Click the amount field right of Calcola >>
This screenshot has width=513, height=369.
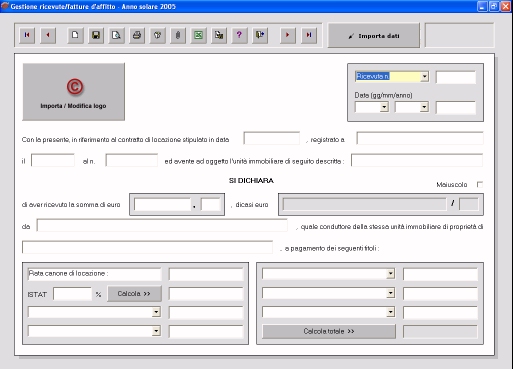206,294
